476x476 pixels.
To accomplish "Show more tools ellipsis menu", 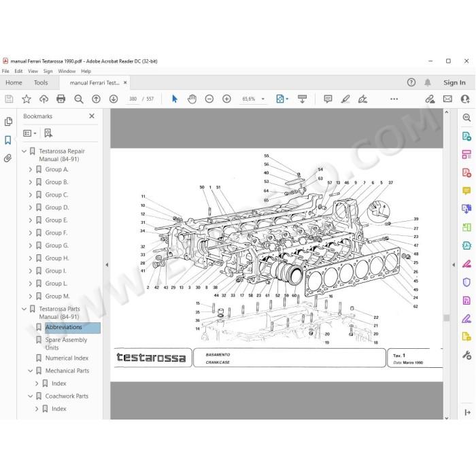I will (x=394, y=99).
